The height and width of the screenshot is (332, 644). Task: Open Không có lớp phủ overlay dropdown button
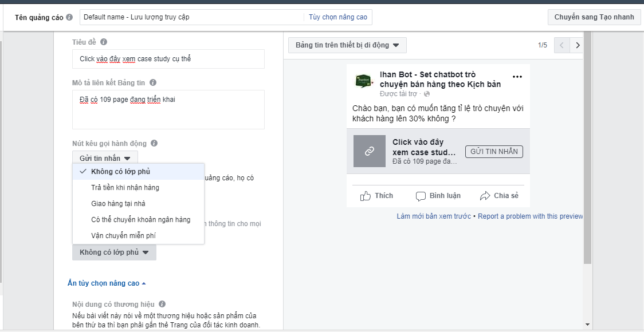pos(114,252)
